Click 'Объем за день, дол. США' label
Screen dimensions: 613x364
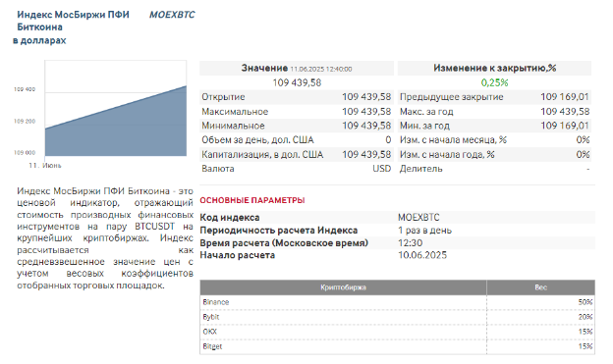coord(257,140)
